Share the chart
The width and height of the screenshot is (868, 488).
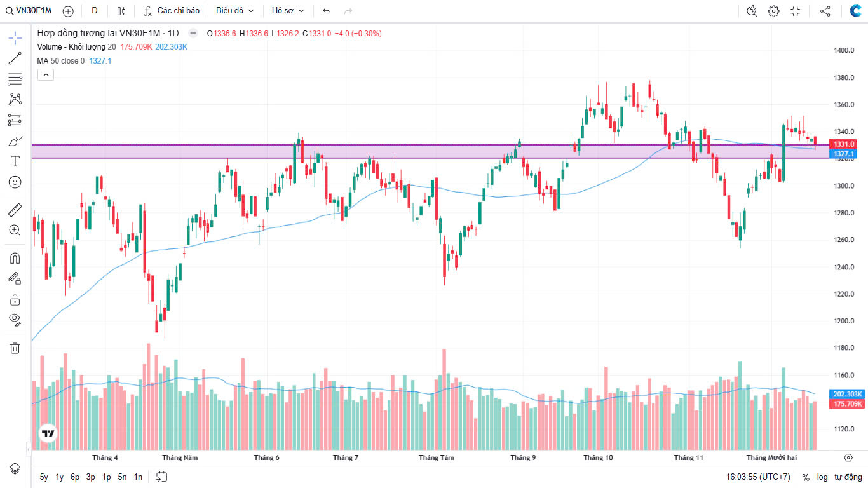[825, 11]
